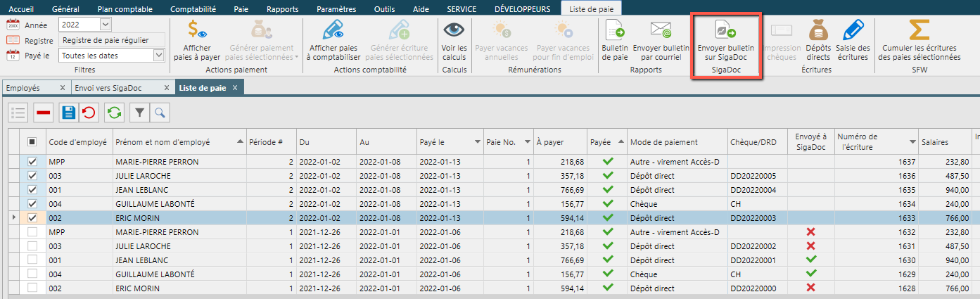980x299 pixels.
Task: Open Dépôts directs money bag icon
Action: (x=818, y=30)
